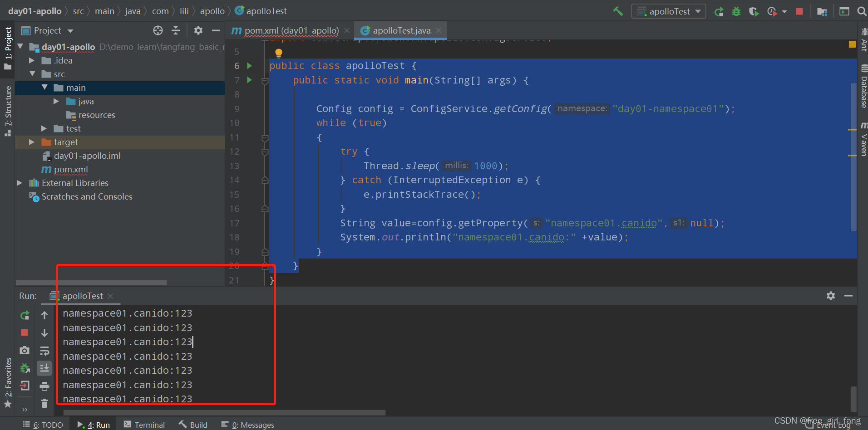Clear console with trash icon
Image resolution: width=868 pixels, height=430 pixels.
[x=44, y=403]
